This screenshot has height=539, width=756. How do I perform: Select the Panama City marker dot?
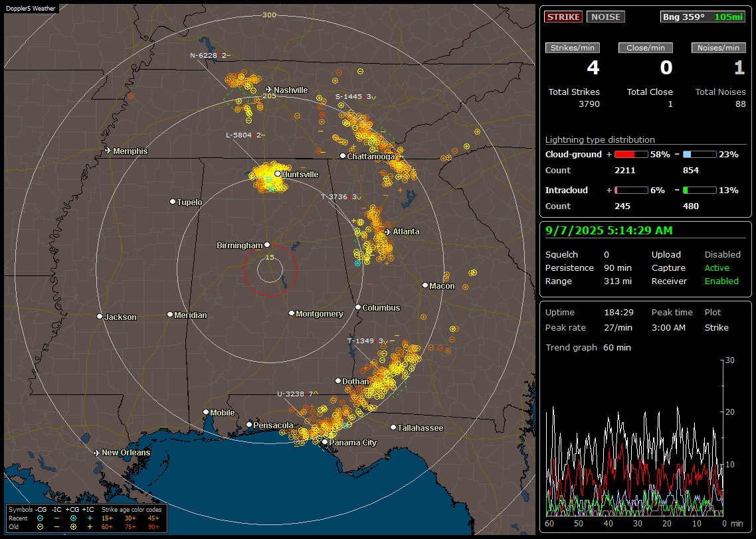pos(325,442)
